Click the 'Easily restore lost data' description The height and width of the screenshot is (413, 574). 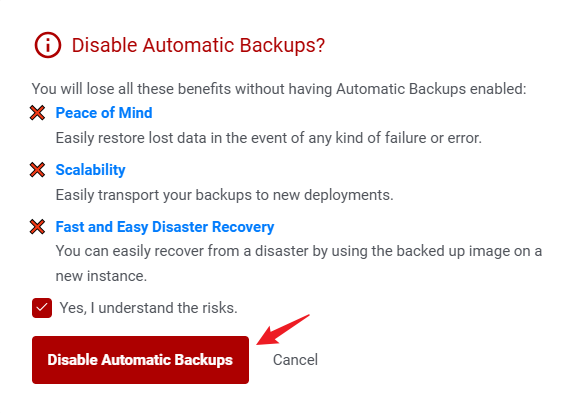click(269, 138)
